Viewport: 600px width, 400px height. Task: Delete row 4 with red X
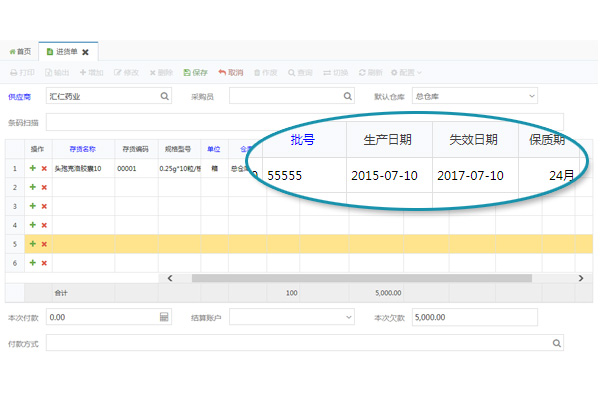click(x=44, y=225)
